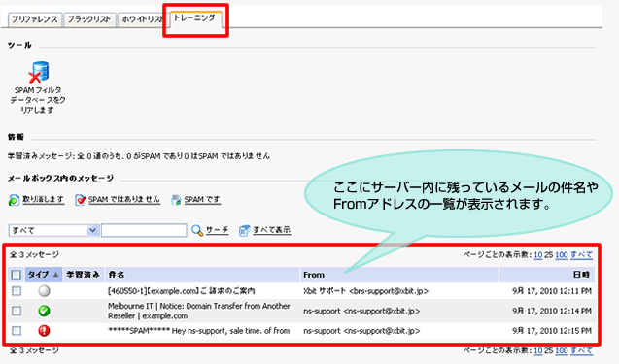The width and height of the screenshot is (619, 364).
Task: Click the すべて表示 list icon
Action: pos(244,230)
